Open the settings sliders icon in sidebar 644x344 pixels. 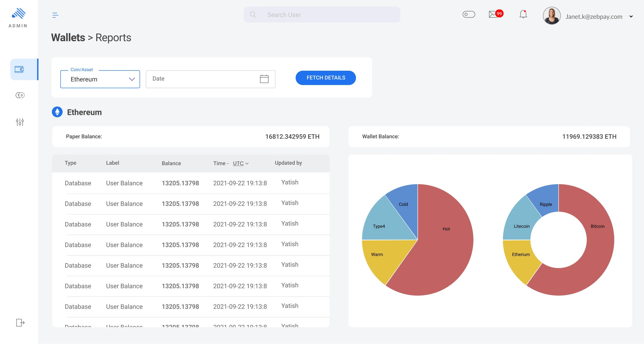click(20, 122)
